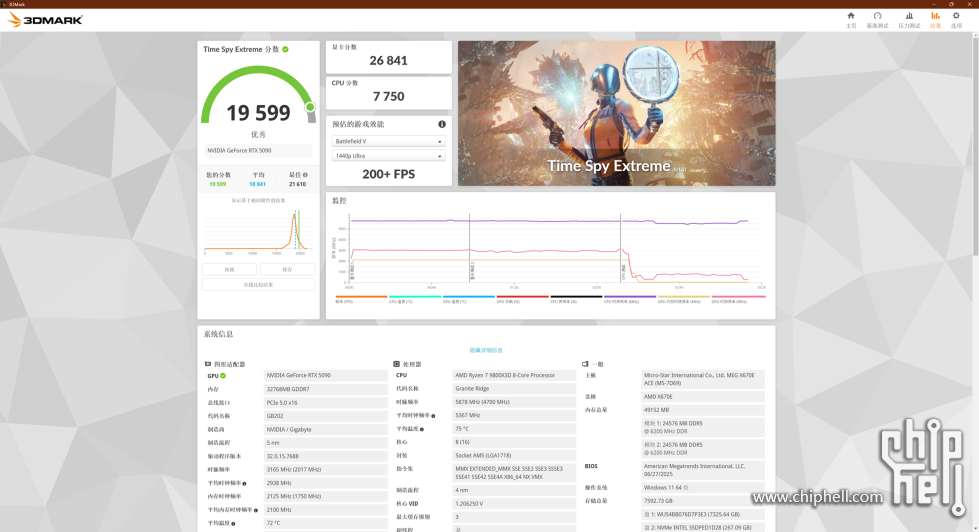This screenshot has height=532, width=979.
Task: Click the general (一般) section icon
Action: tap(585, 364)
